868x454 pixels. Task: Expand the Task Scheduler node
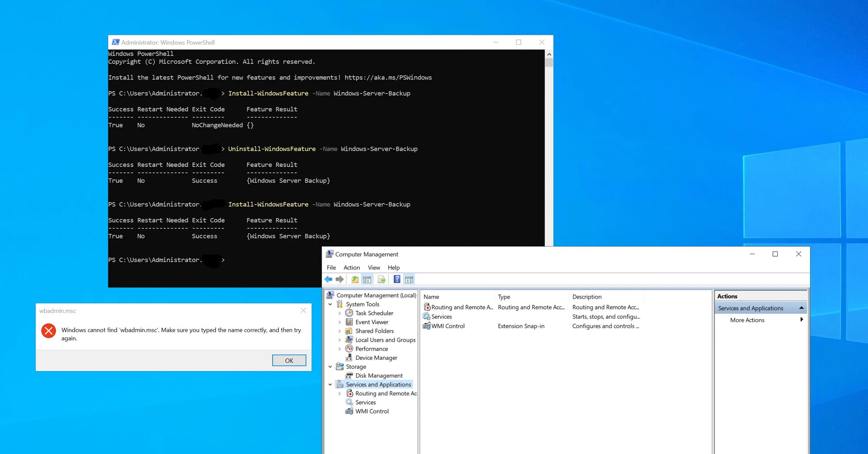(339, 313)
